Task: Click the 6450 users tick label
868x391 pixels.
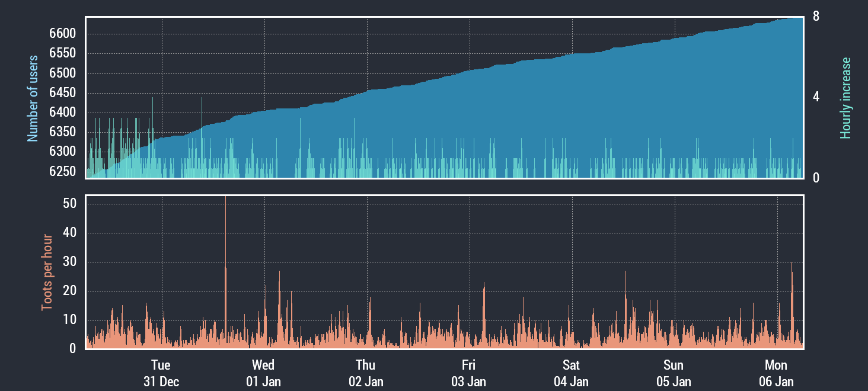Action: point(63,93)
